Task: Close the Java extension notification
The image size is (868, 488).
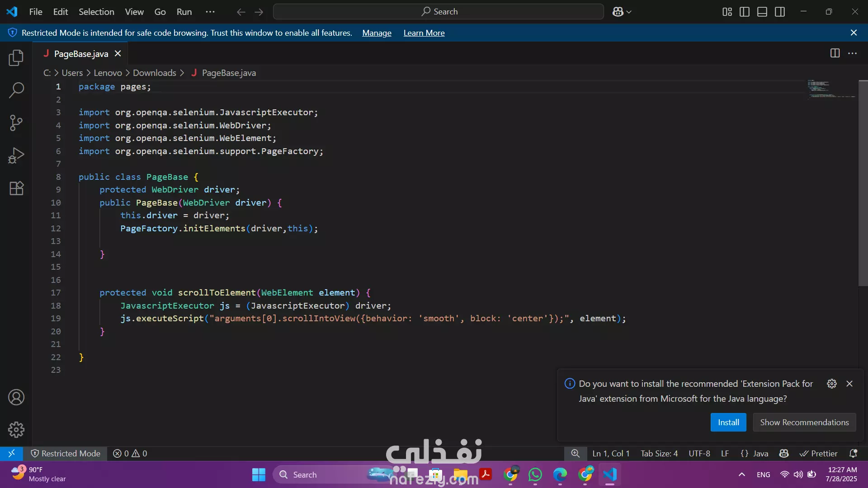Action: coord(849,384)
